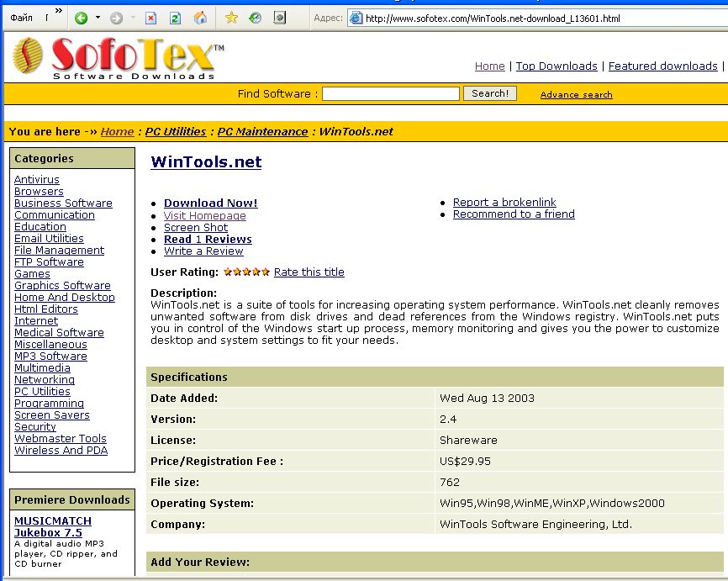
Task: Open the Programming category
Action: point(49,404)
